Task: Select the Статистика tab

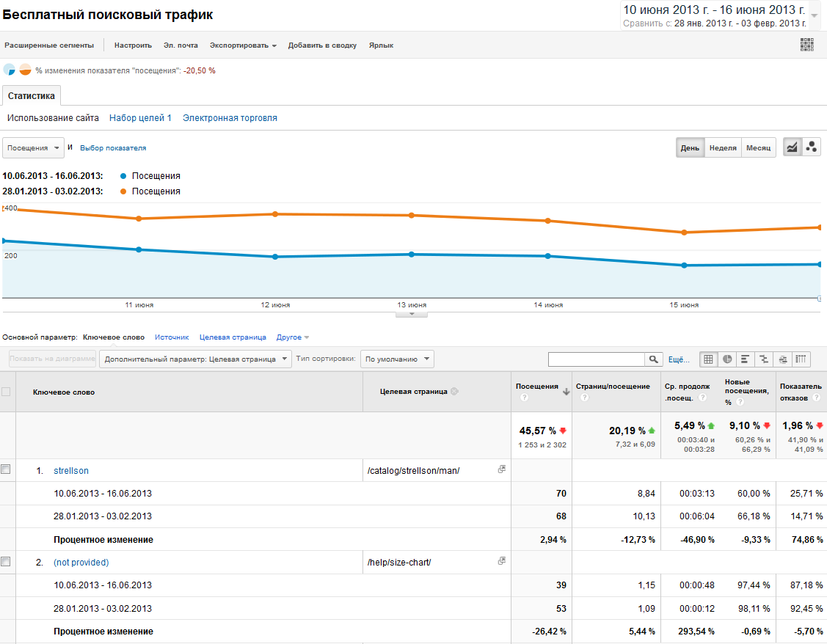Action: pos(31,96)
